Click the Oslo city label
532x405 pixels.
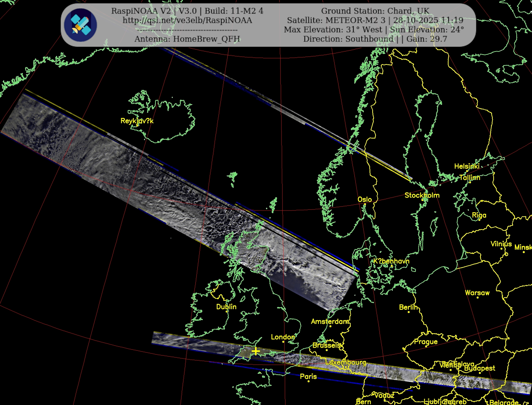364,199
